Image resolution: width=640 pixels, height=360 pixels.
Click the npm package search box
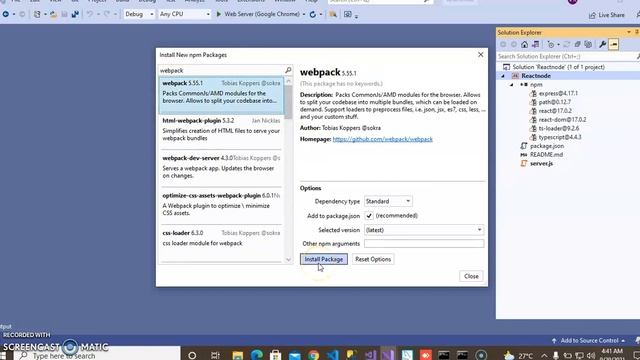(221, 71)
